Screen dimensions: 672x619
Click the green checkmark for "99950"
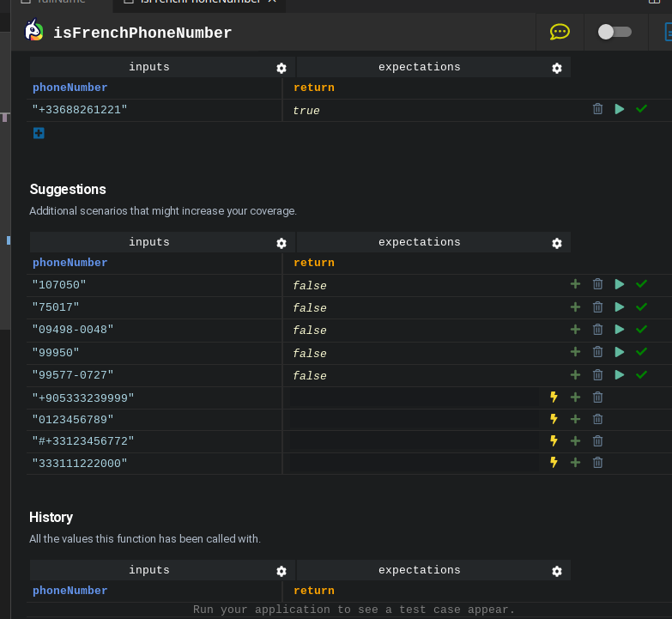[641, 352]
